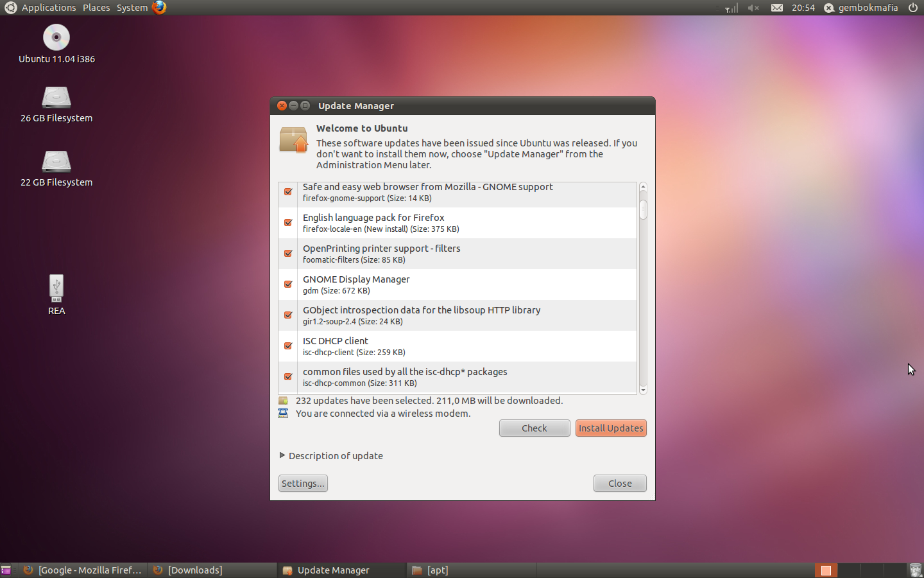Open the muted volume indicator
The width and height of the screenshot is (924, 578).
pyautogui.click(x=753, y=8)
